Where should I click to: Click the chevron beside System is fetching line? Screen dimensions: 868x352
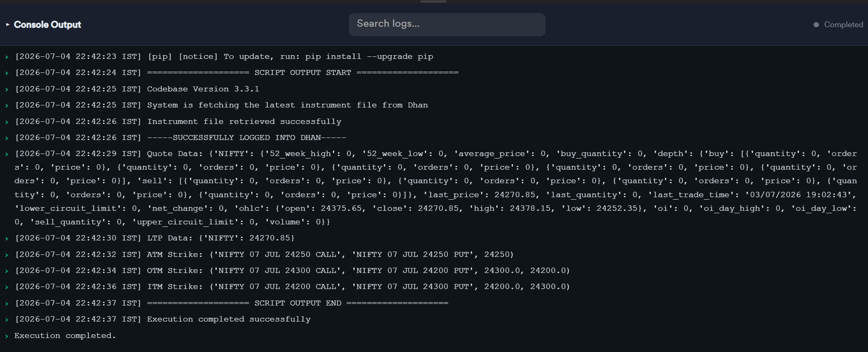(7, 106)
